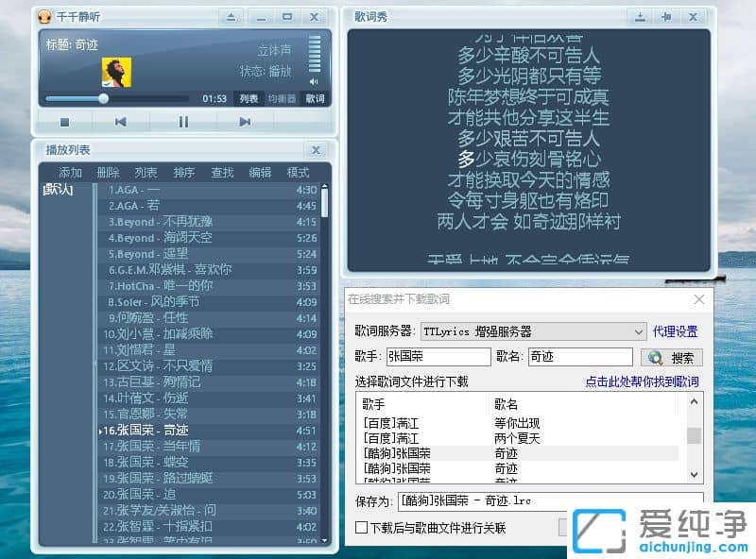
Task: Toggle the 均衡器 equalizer window button
Action: (x=281, y=98)
